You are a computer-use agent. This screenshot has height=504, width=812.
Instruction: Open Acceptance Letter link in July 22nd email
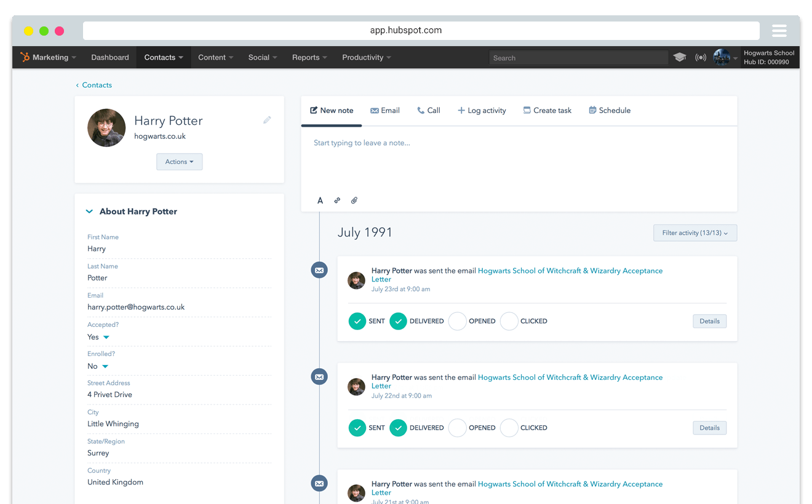517,382
